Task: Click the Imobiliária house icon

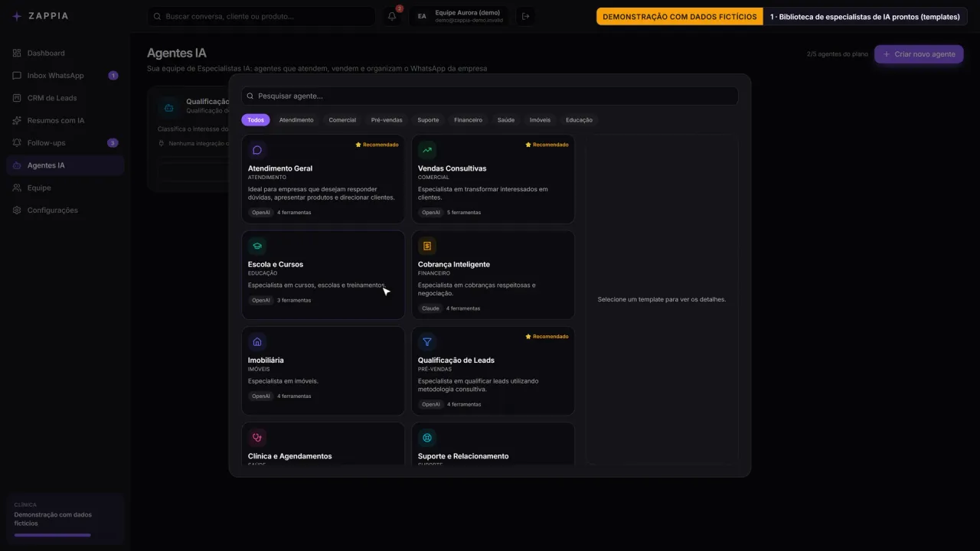Action: point(257,342)
